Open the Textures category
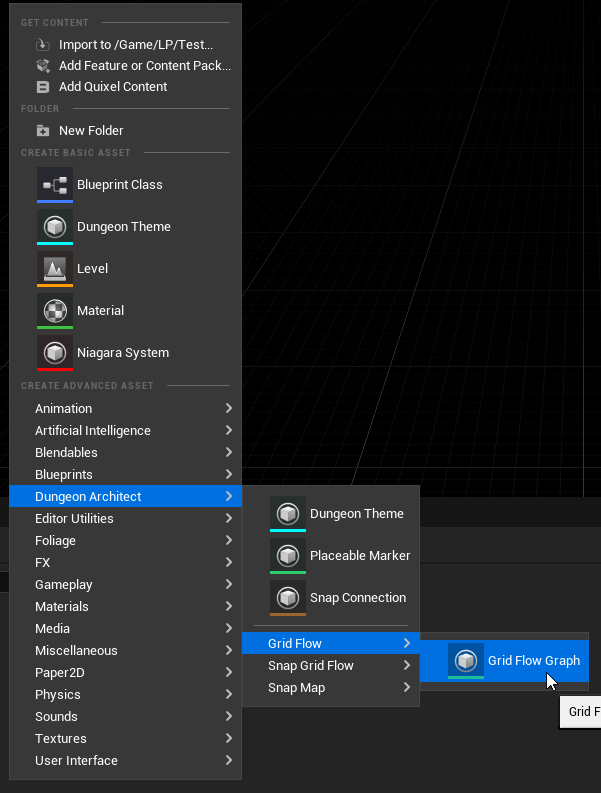Screen dimensions: 601x793 pos(125,738)
